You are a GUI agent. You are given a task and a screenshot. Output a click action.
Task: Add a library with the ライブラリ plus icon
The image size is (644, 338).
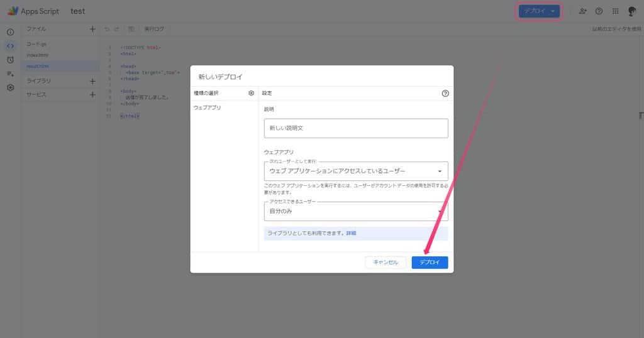(x=92, y=81)
